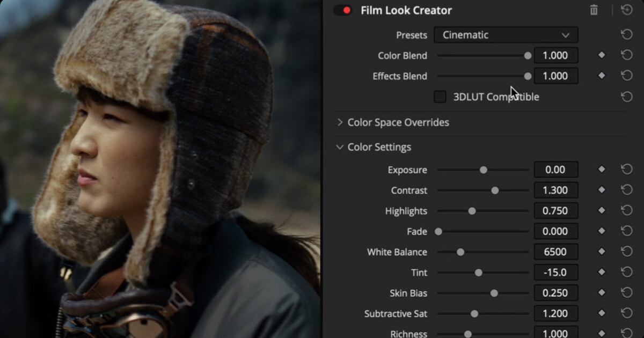644x338 pixels.
Task: Toggle keyframing on the Exposure parameter
Action: (602, 169)
